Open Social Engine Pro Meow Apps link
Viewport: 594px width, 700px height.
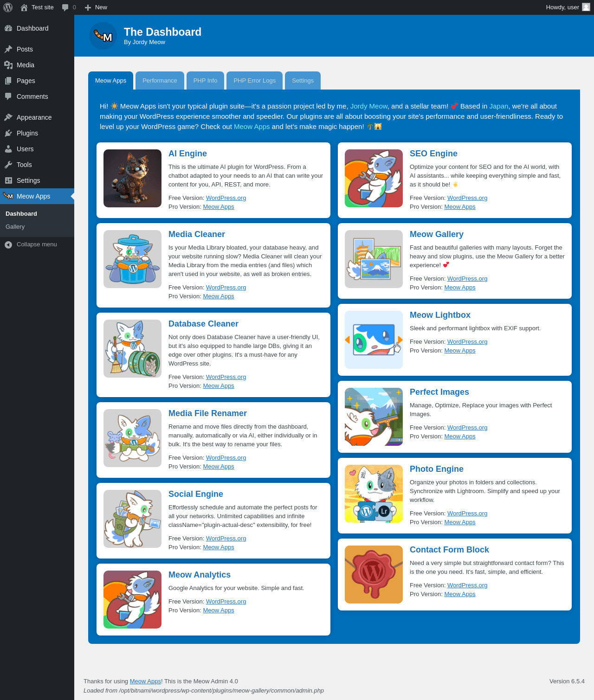219,547
